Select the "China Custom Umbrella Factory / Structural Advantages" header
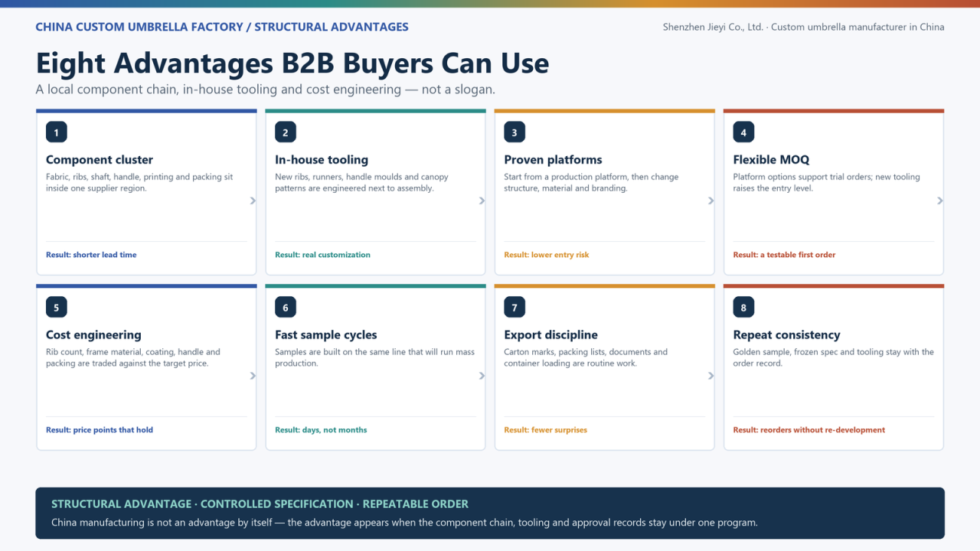980x551 pixels. pos(222,27)
